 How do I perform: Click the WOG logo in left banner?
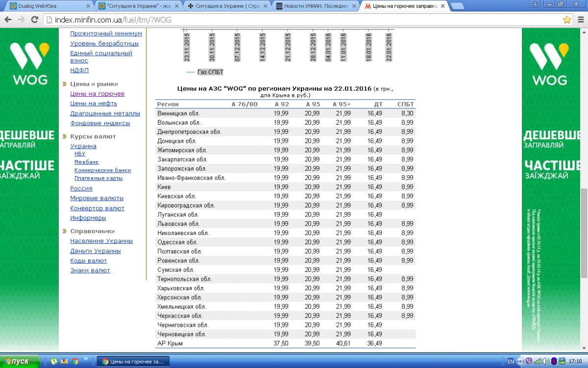tap(29, 64)
